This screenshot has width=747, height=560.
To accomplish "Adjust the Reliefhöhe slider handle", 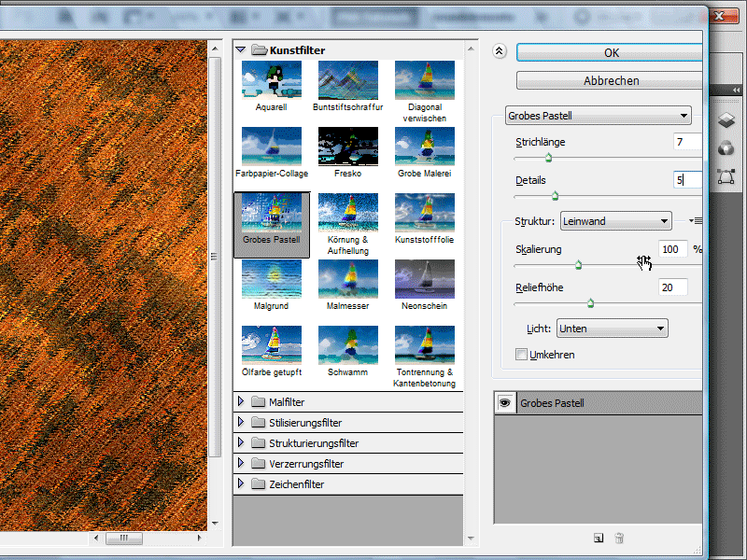I will [591, 302].
